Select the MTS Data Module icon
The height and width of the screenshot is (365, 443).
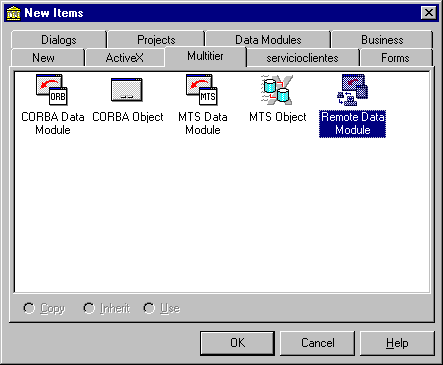point(202,90)
